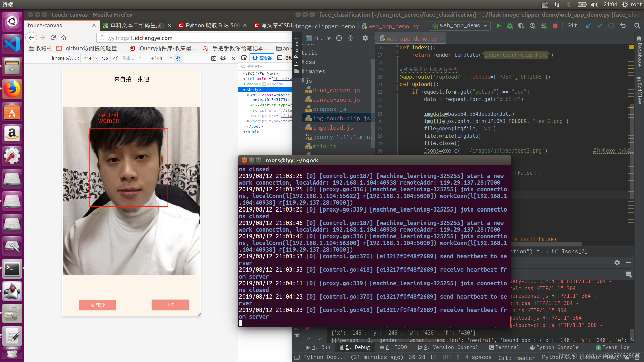
Task: Toggle touch simulation in responsive mode
Action: pos(178,58)
